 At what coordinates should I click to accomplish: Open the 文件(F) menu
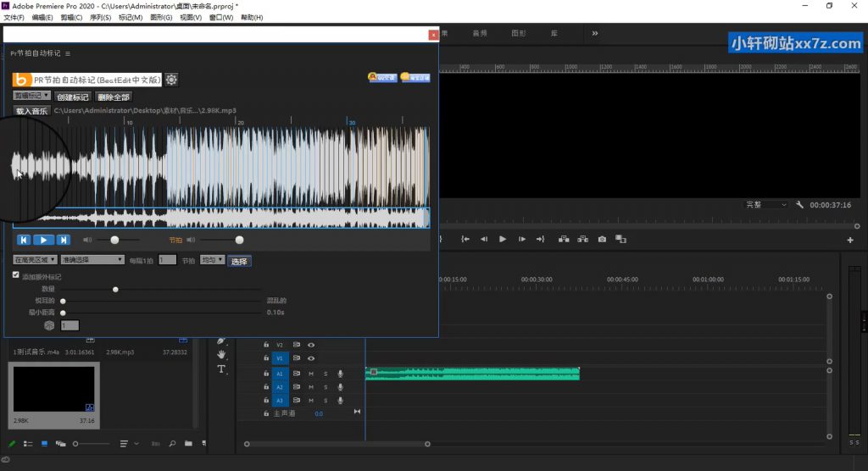point(14,18)
